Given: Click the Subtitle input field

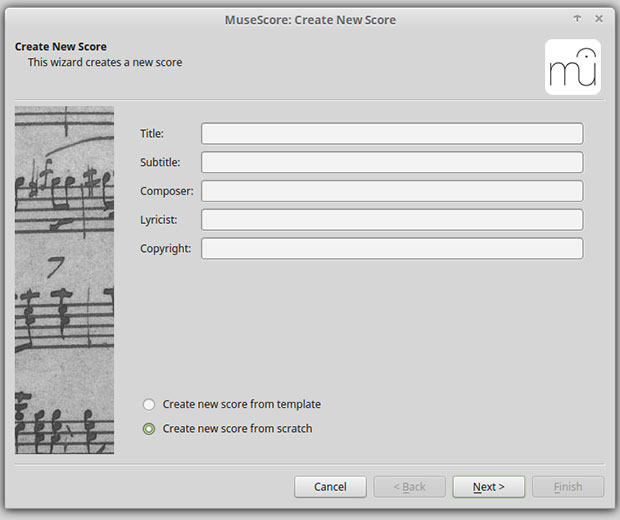Looking at the screenshot, I should (x=392, y=162).
